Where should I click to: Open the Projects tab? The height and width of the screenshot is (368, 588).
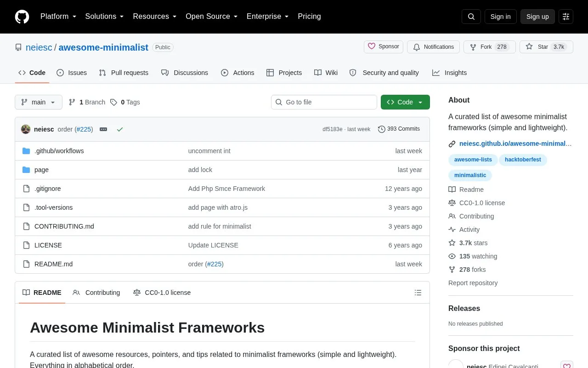(x=284, y=73)
